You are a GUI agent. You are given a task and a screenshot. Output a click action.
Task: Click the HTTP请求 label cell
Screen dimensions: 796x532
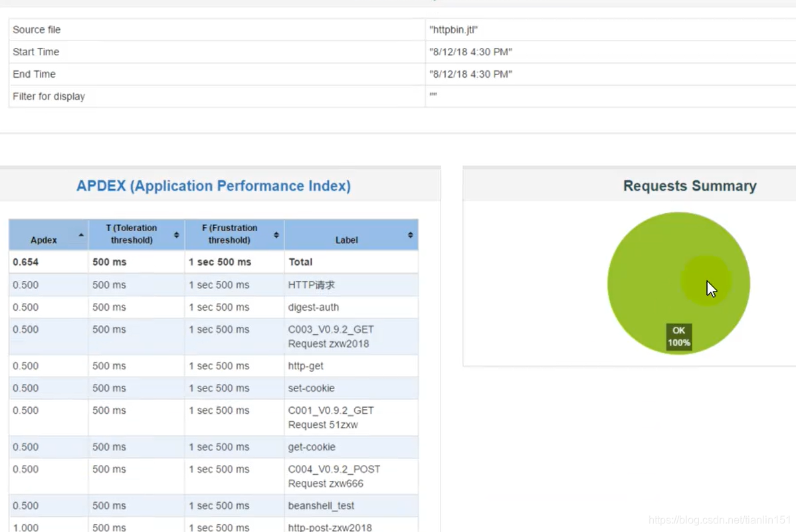(x=311, y=285)
